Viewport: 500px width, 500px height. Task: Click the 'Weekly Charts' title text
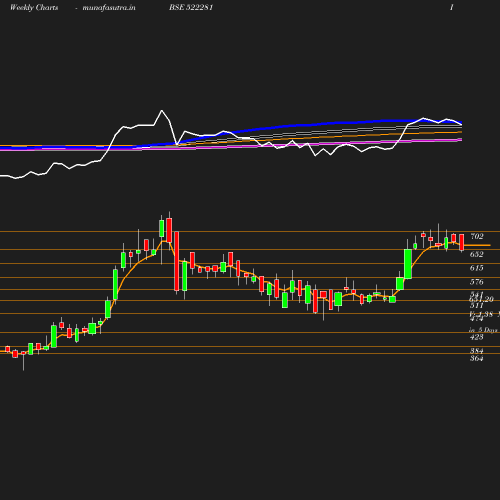coord(34,8)
